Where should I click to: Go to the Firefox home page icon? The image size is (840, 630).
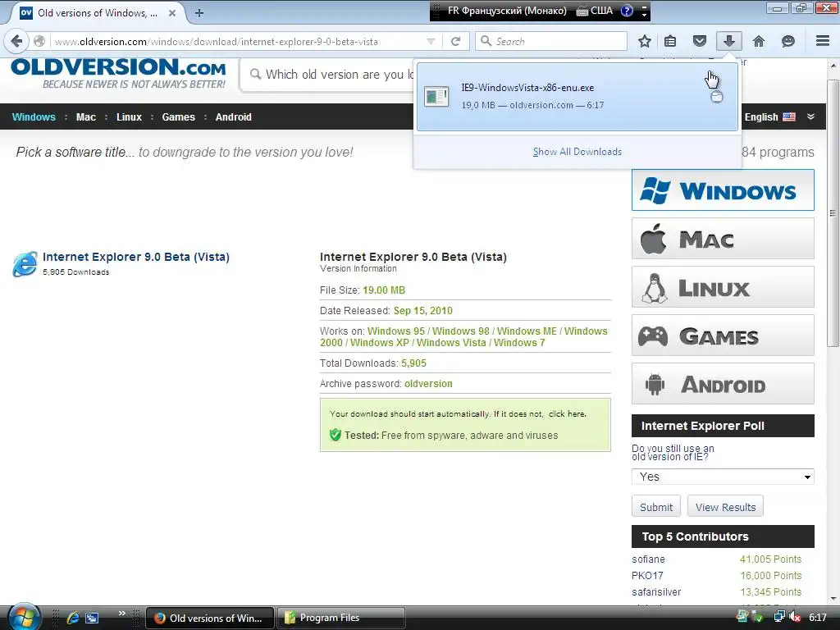(x=759, y=41)
